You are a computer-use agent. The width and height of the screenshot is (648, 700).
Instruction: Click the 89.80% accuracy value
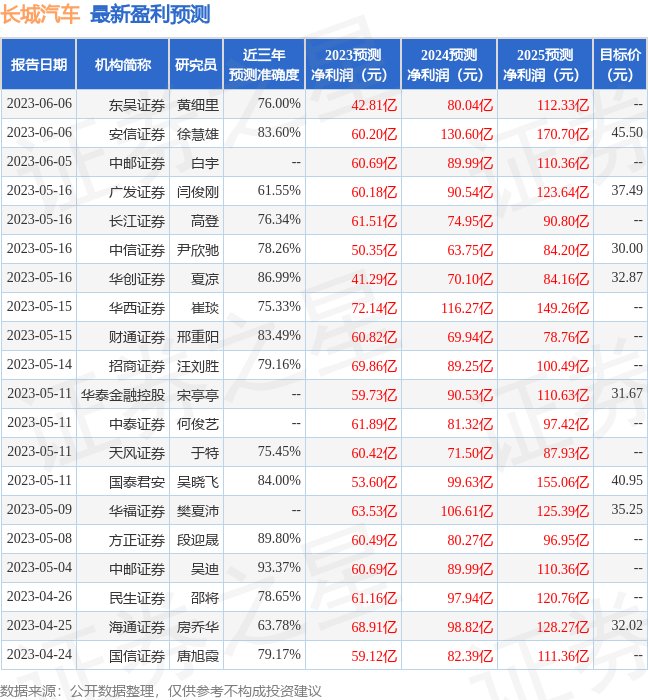(x=279, y=538)
